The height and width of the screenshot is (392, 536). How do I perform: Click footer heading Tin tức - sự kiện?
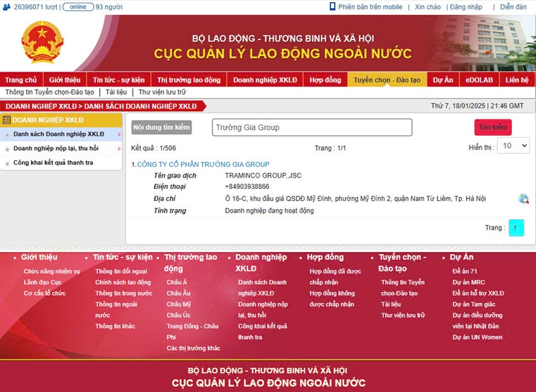point(123,257)
